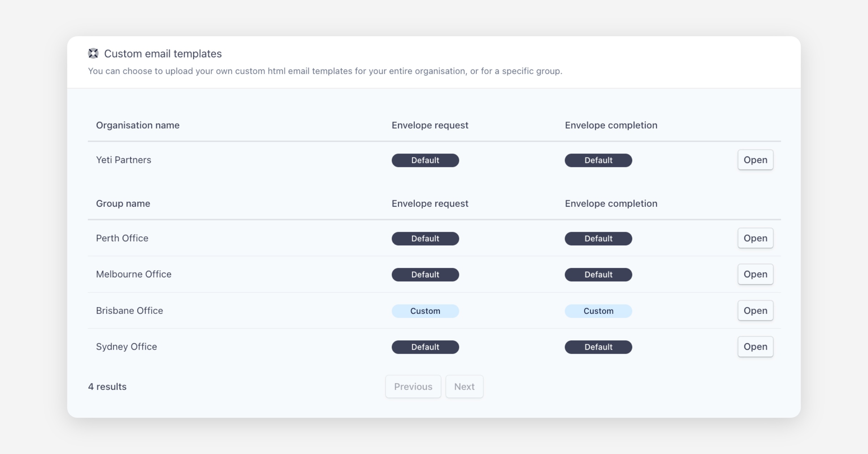868x454 pixels.
Task: Select the Yeti Partners organisation name
Action: [x=124, y=160]
